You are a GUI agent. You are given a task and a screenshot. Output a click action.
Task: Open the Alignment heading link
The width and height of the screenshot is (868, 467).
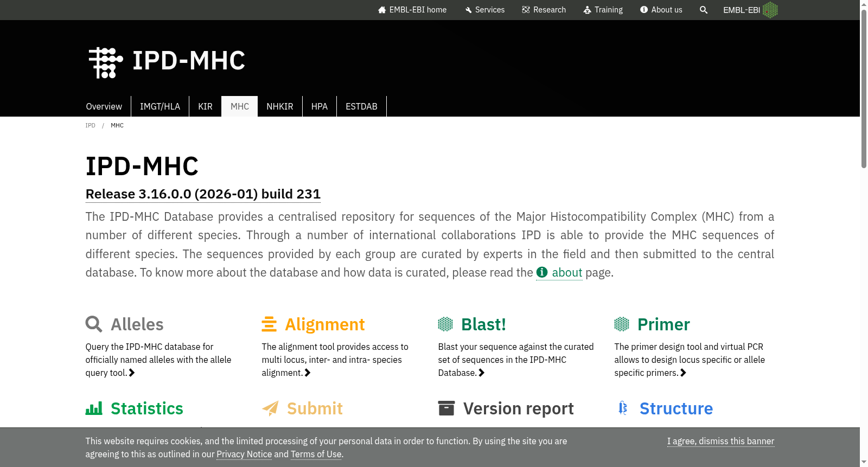click(325, 324)
